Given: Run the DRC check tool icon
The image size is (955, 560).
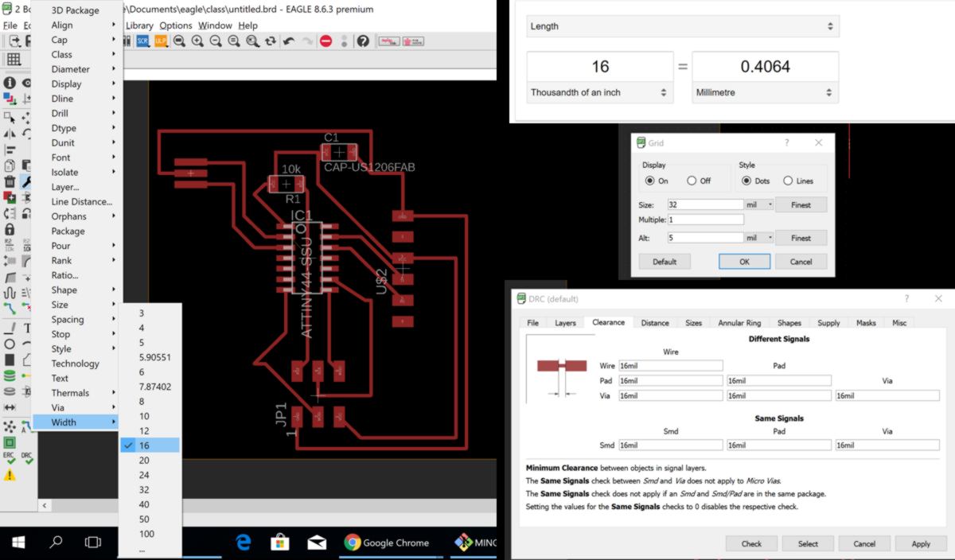Looking at the screenshot, I should pyautogui.click(x=26, y=459).
